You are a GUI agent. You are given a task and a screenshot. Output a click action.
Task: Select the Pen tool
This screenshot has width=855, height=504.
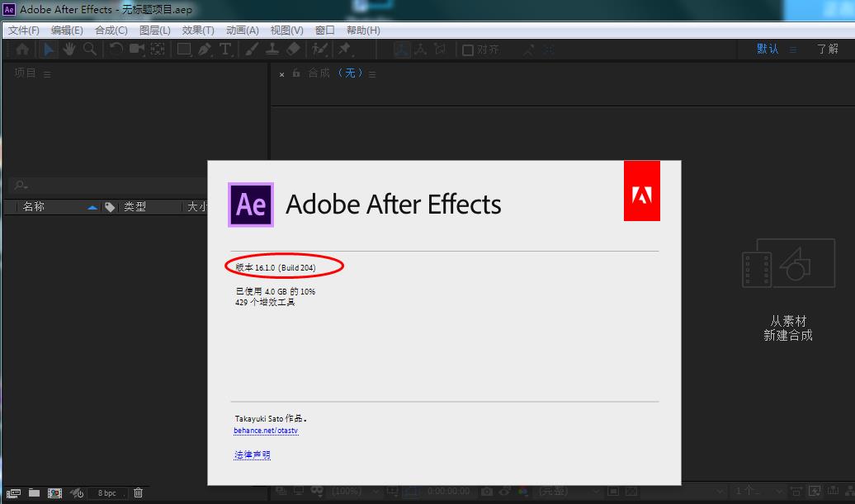click(x=205, y=49)
